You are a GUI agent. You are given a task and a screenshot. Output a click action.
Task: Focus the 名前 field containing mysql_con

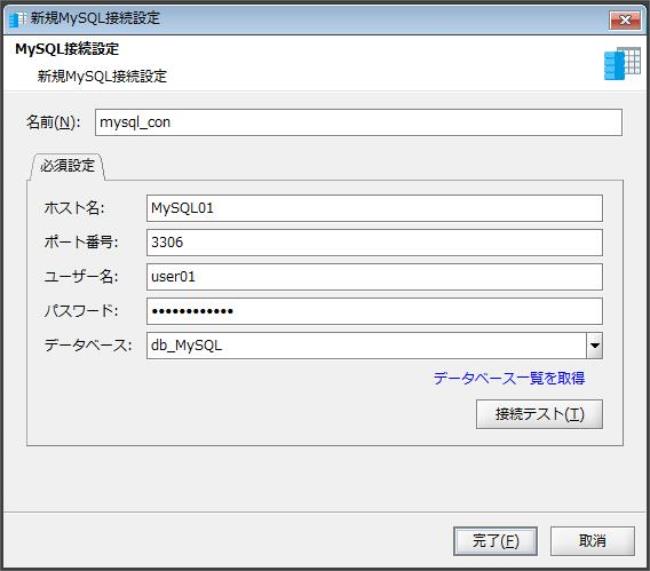(x=358, y=122)
